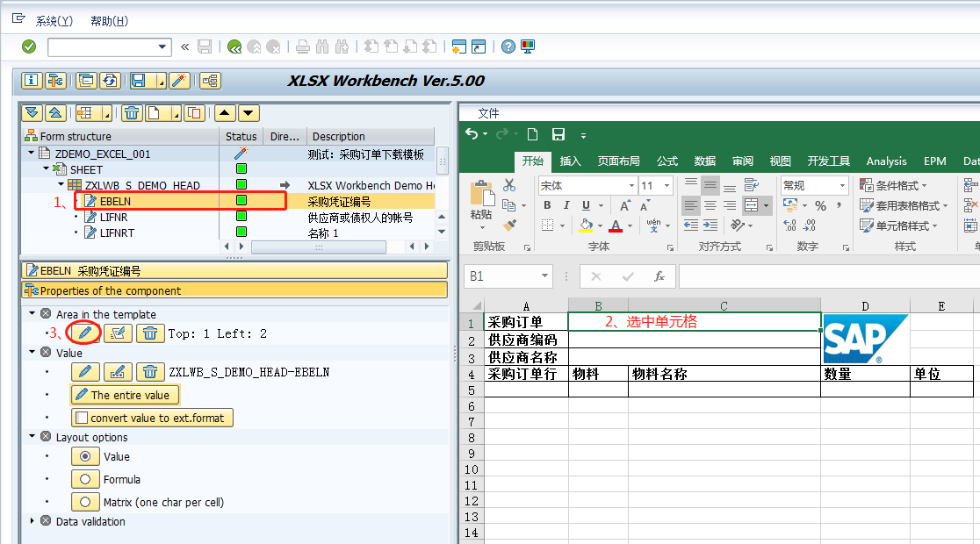Click Excel Merge and center icon
Screen dimensions: 980x544
click(x=752, y=205)
